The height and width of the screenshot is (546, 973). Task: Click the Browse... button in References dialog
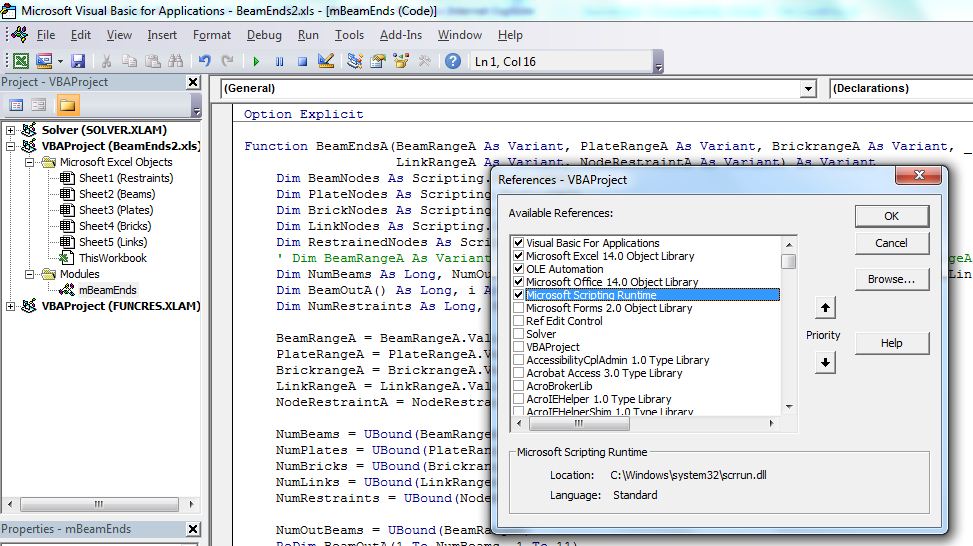(x=891, y=279)
